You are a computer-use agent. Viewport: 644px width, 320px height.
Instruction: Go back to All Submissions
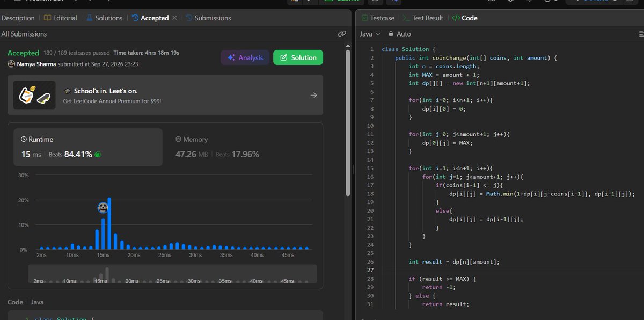tap(24, 34)
